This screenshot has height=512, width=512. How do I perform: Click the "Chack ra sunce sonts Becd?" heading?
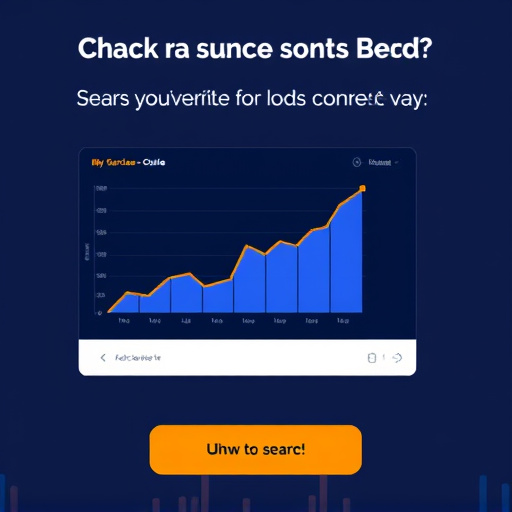coord(255,49)
